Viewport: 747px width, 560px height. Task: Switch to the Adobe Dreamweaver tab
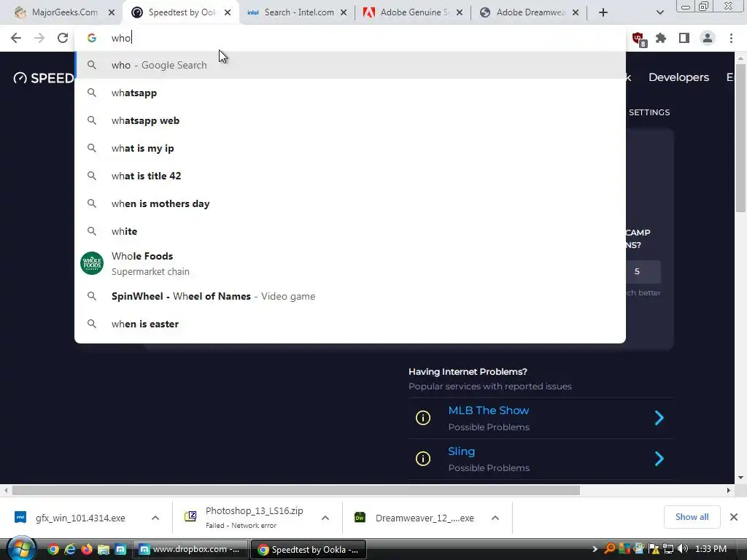(x=528, y=12)
